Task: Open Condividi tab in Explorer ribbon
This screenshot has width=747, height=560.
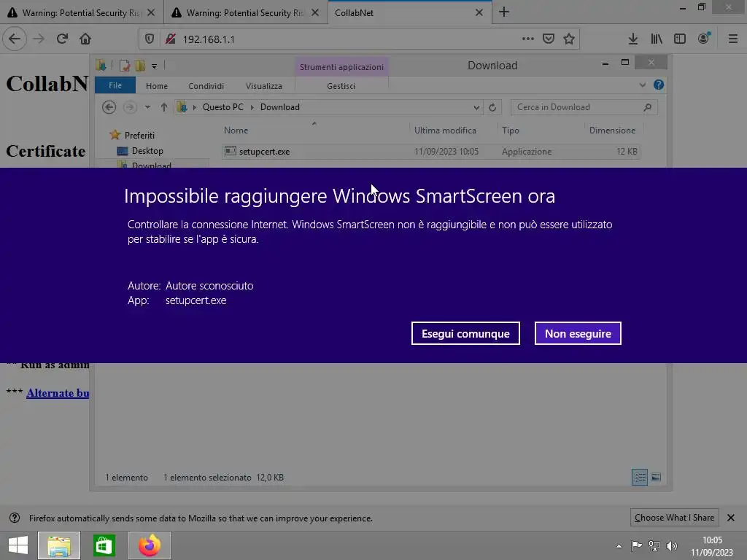Action: (x=206, y=86)
